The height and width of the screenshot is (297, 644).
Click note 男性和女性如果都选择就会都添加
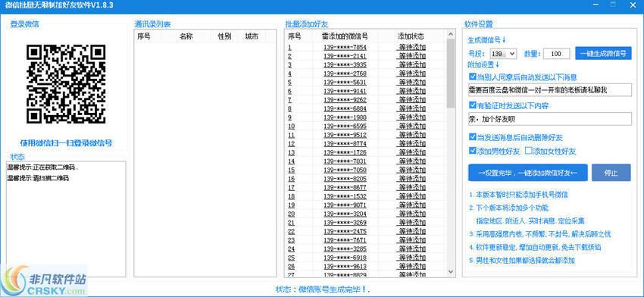pyautogui.click(x=521, y=261)
